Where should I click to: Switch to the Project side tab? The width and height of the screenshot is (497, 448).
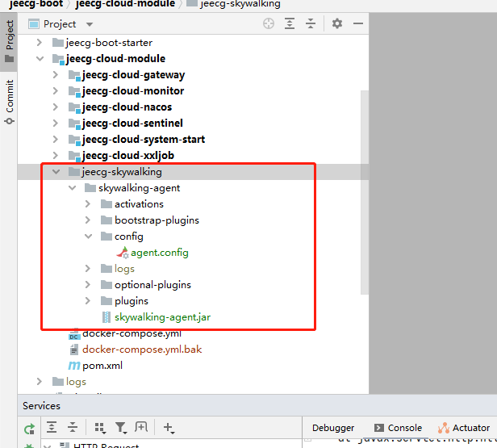point(9,41)
